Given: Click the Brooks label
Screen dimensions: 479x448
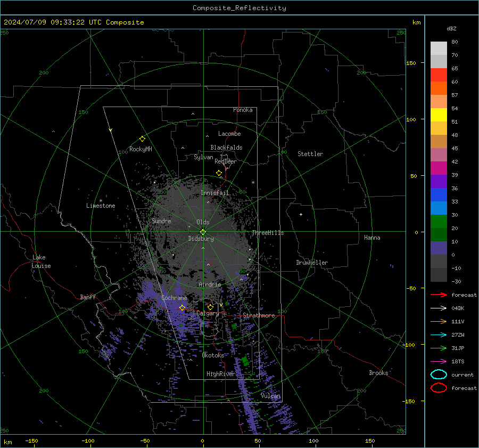Looking at the screenshot, I should pos(378,373).
